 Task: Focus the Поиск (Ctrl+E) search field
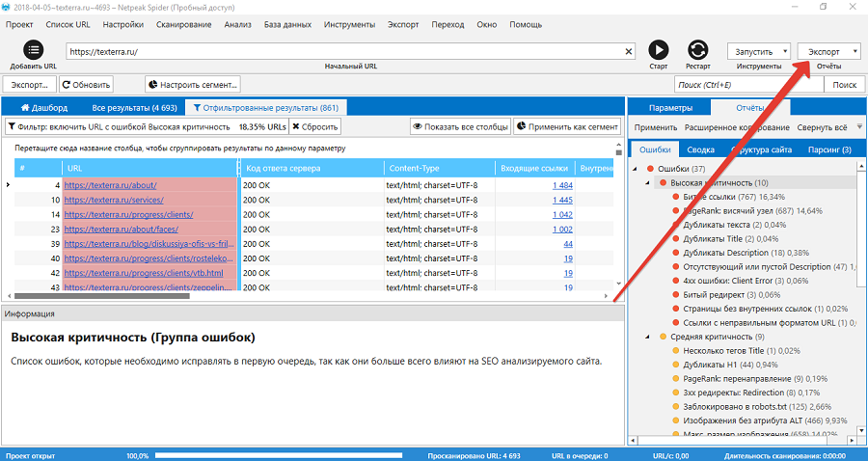tap(749, 85)
